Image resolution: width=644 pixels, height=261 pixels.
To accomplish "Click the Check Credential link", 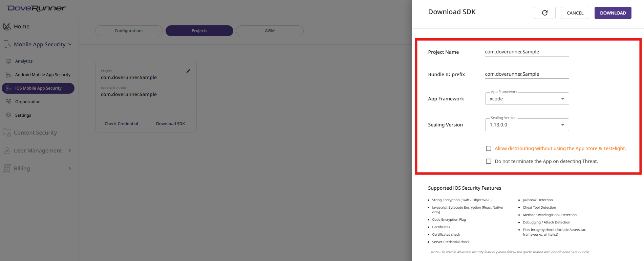I will tap(121, 124).
